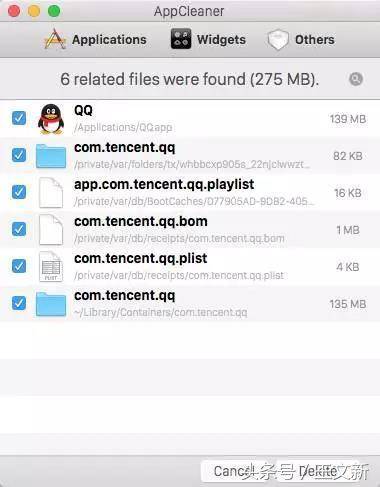The width and height of the screenshot is (380, 487).
Task: Click the Delete button
Action: (318, 471)
